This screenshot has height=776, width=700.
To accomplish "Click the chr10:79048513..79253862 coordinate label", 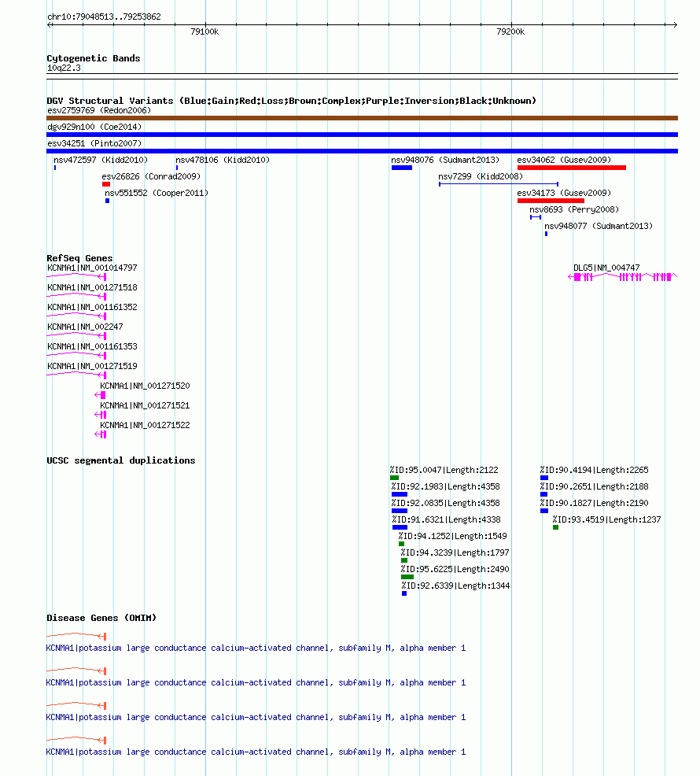I will pos(104,17).
